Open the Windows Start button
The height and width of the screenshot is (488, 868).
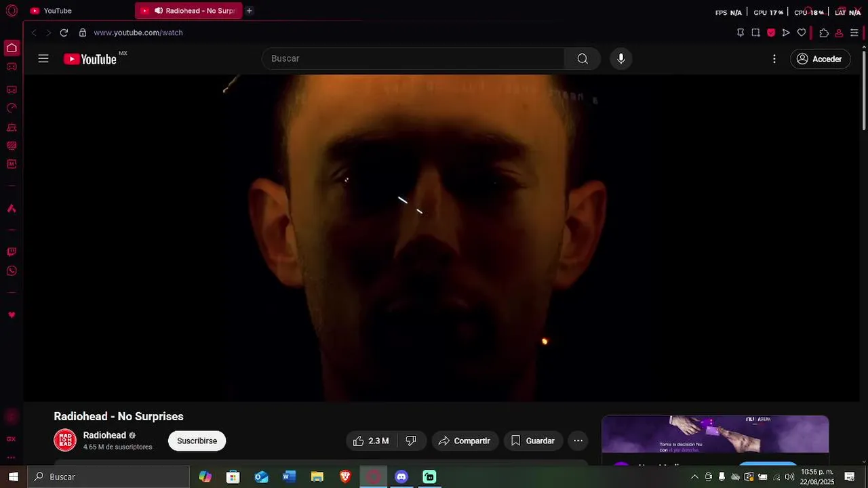tap(13, 476)
